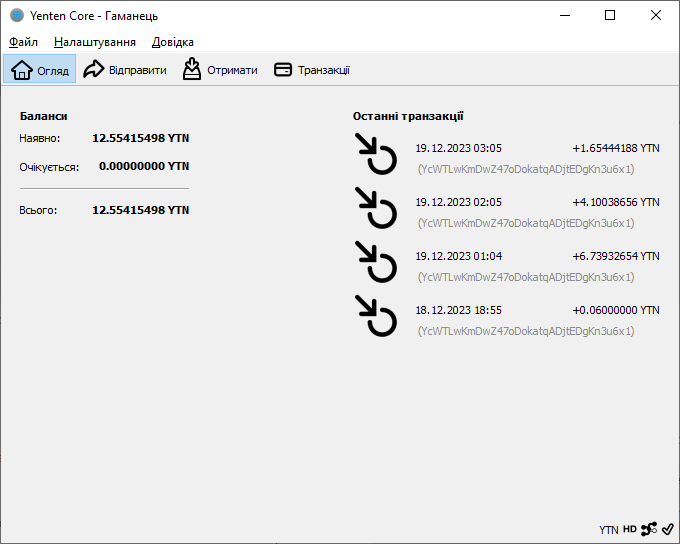680x544 pixels.
Task: Select the +6.73932654 YTN transaction amount
Action: 616,256
